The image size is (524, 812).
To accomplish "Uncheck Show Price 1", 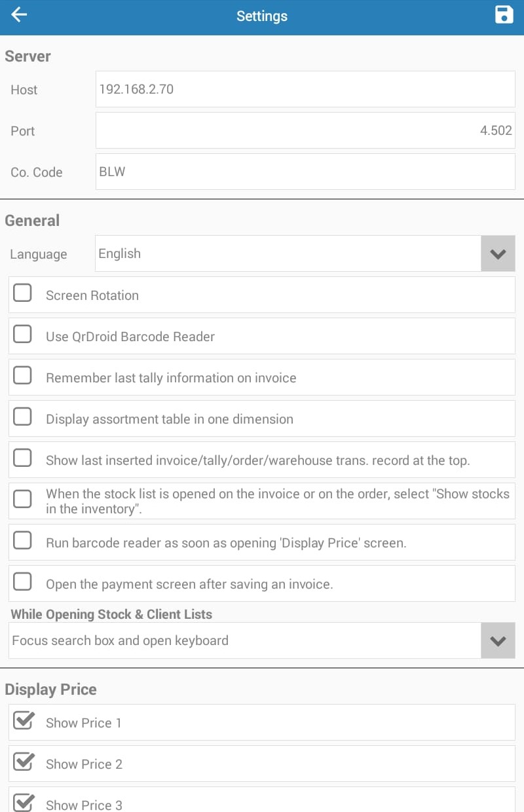I will (24, 720).
